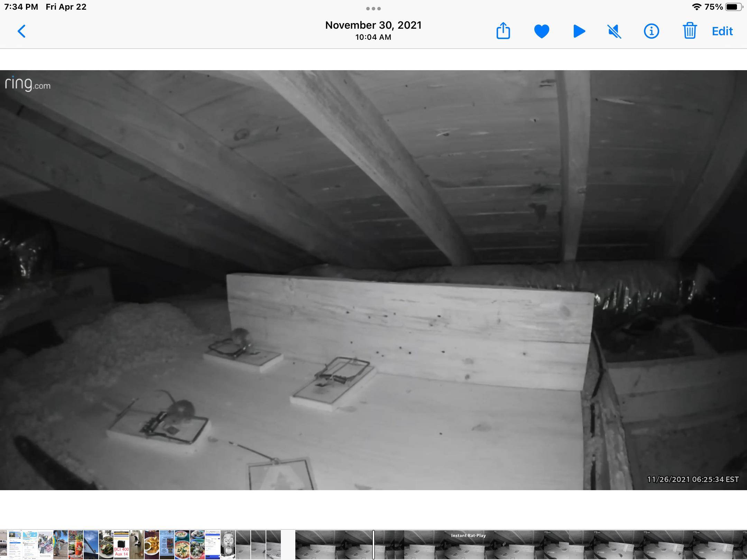Open the surprised face photo thumbnail
747x560 pixels.
(x=228, y=545)
